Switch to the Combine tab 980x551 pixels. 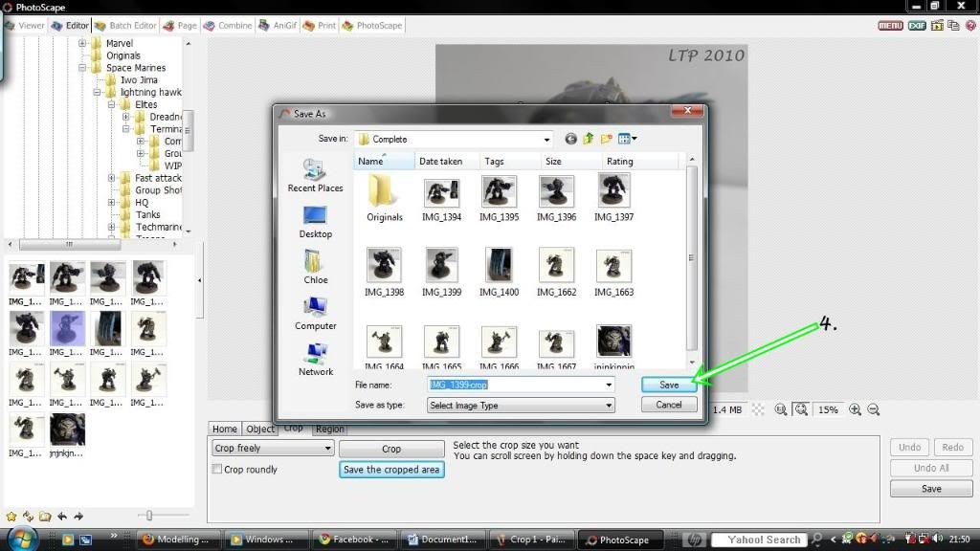228,26
